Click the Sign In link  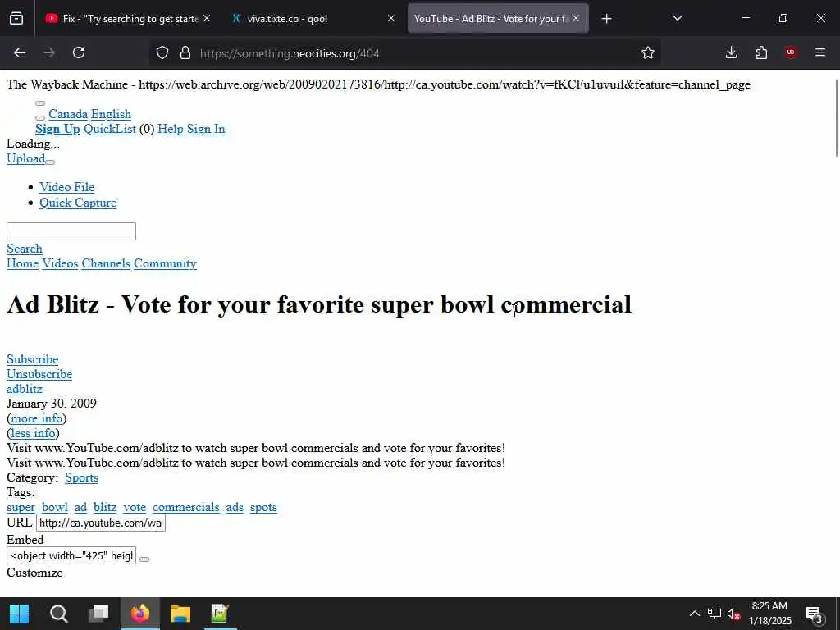coord(206,129)
